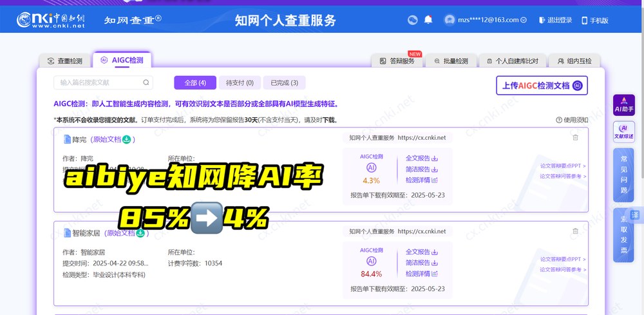The image size is (644, 315).
Task: Click 上传AIGC检测文档 button
Action: [x=542, y=86]
